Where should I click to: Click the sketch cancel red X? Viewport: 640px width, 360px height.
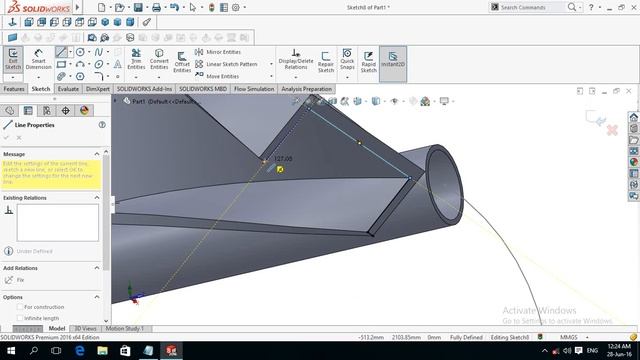[612, 130]
